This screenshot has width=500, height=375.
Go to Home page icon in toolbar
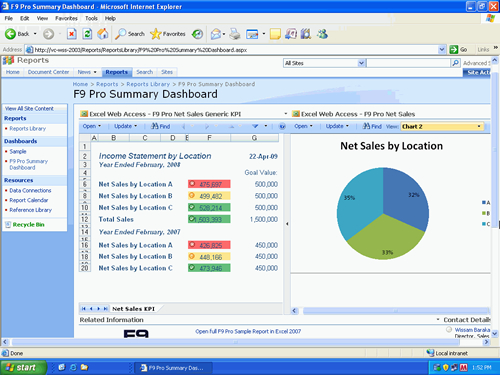[103, 34]
